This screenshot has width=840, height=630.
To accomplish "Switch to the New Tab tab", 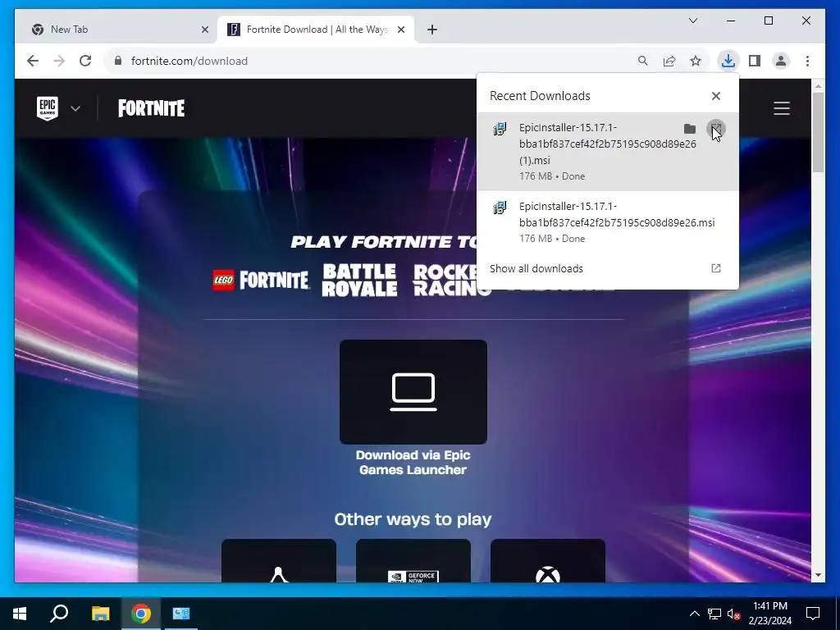I will [x=115, y=30].
